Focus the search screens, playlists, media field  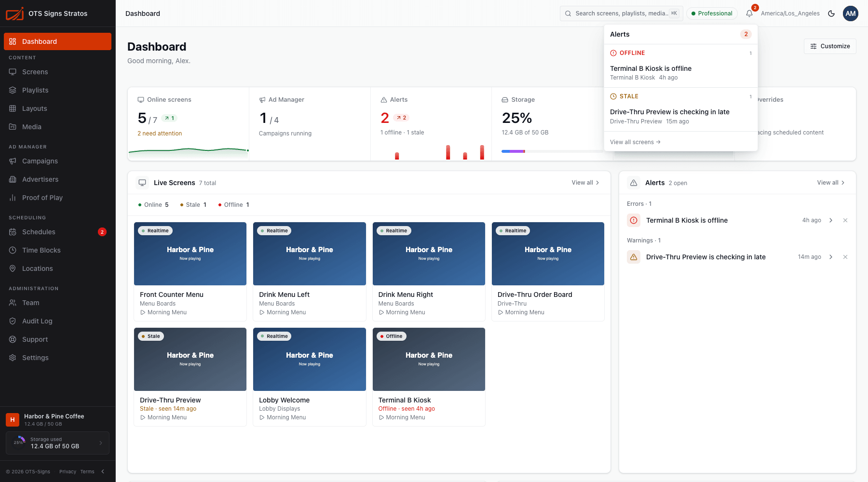[622, 13]
